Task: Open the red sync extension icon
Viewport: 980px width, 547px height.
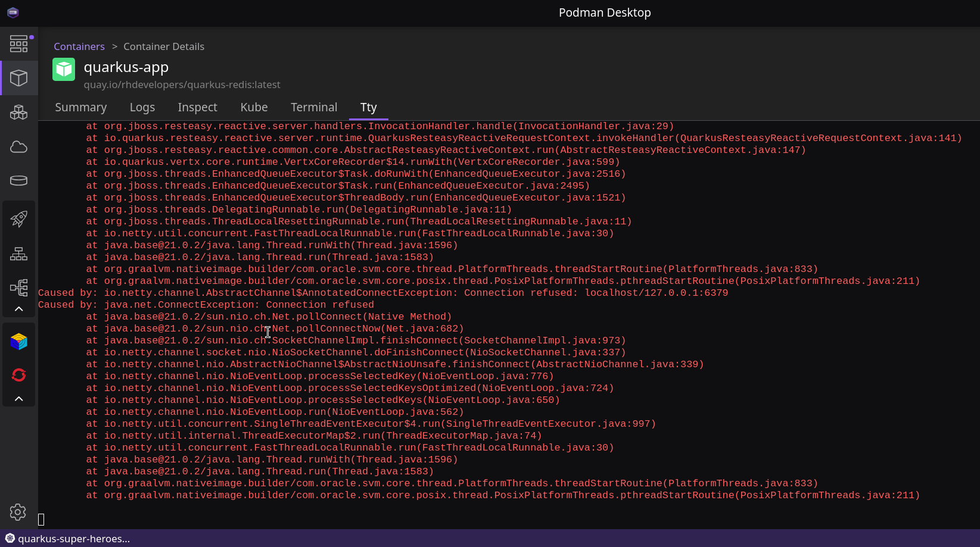Action: (x=18, y=375)
